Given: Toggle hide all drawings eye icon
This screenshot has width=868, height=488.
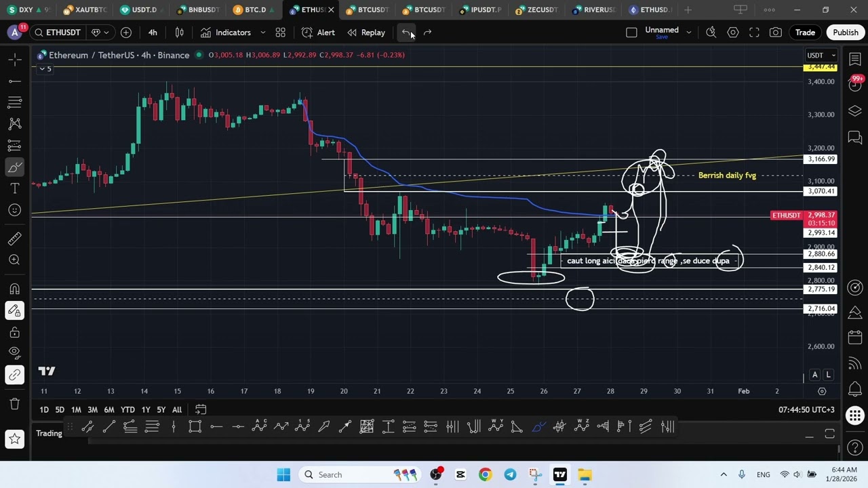Looking at the screenshot, I should pyautogui.click(x=14, y=352).
